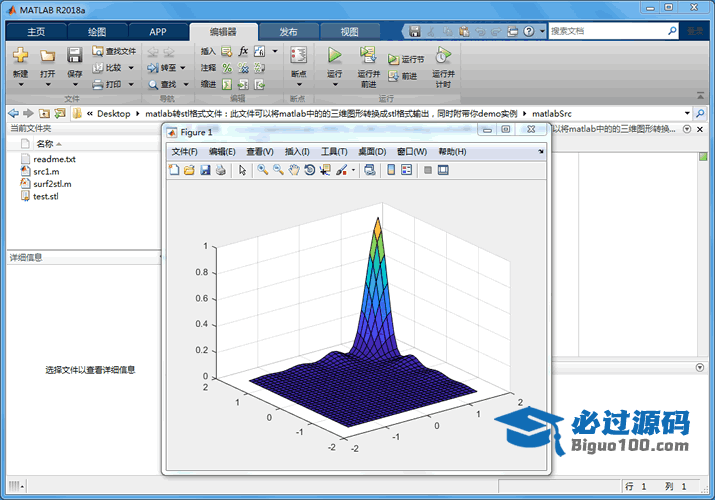
Task: Click the Print button in ribbon
Action: (108, 84)
